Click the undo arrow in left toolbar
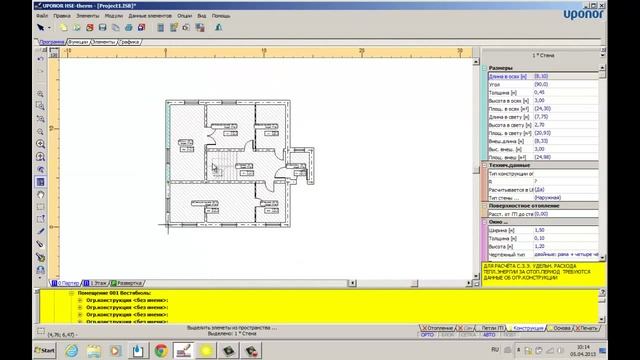Viewport: 640px width, 360px height. coord(40,59)
